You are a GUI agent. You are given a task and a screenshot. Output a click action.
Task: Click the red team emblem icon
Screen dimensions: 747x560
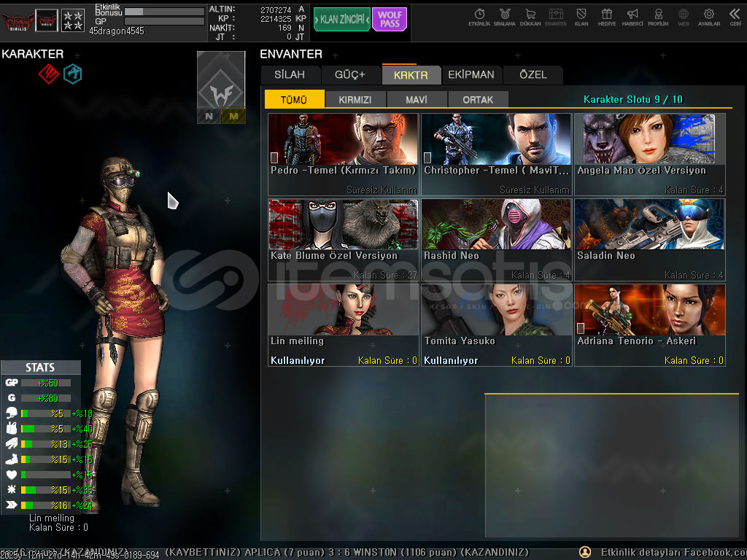click(x=49, y=74)
